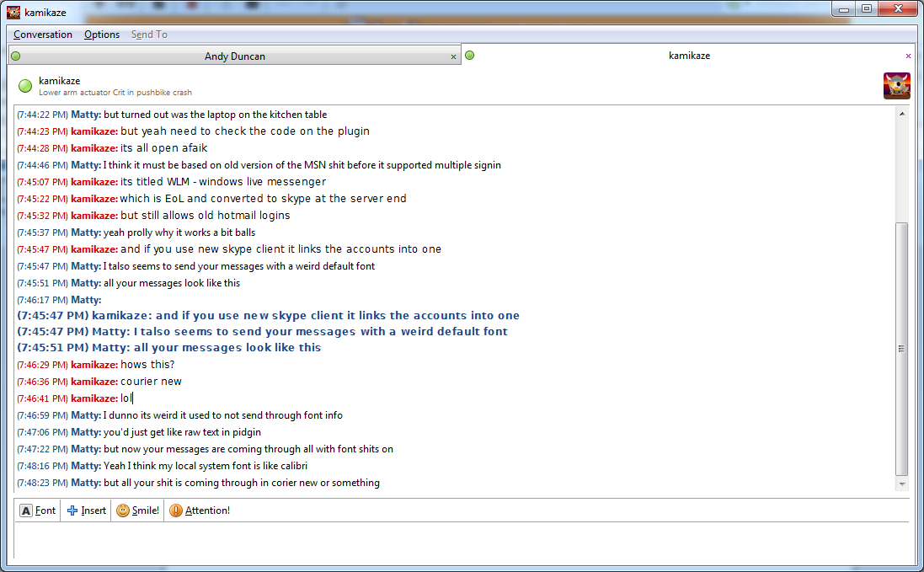This screenshot has width=924, height=572.
Task: Open the Send To menu
Action: [149, 35]
